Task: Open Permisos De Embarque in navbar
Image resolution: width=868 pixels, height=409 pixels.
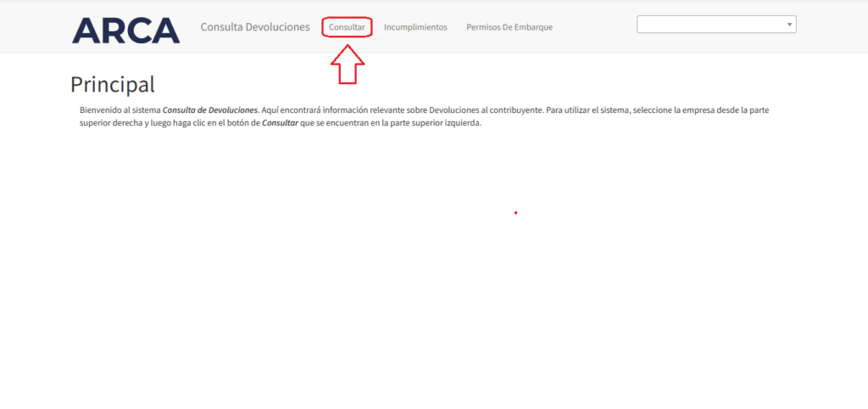Action: point(509,27)
